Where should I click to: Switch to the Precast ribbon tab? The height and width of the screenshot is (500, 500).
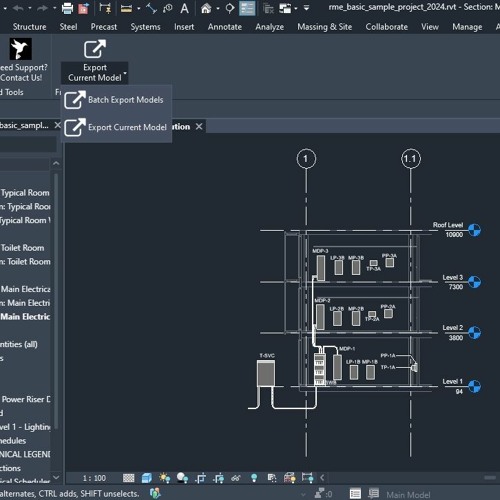click(104, 27)
